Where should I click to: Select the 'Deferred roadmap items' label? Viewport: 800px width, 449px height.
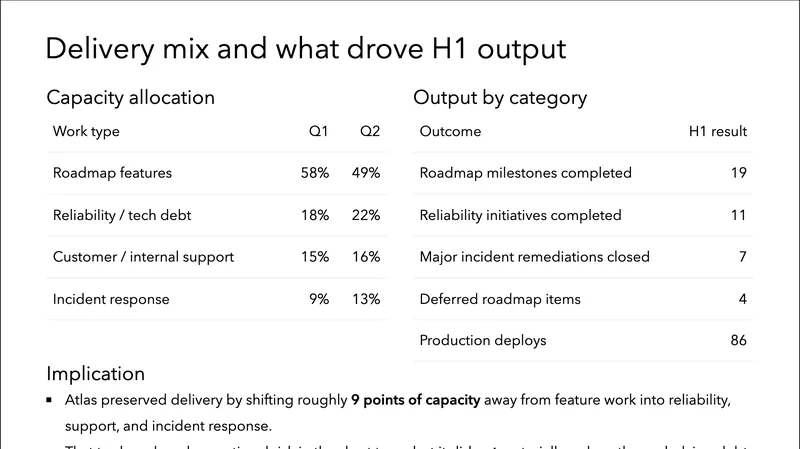click(500, 299)
